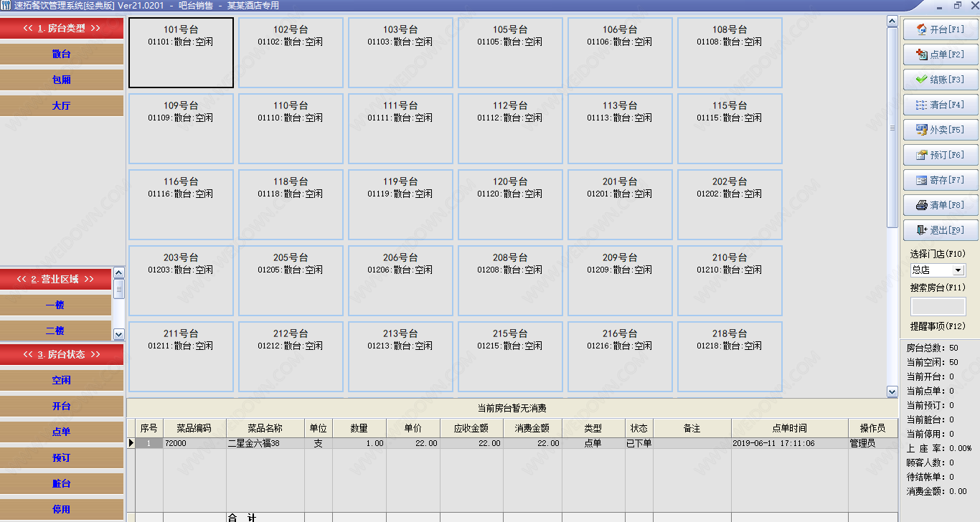Filter tables by 散台 type
This screenshot has height=522, width=980.
(x=62, y=54)
